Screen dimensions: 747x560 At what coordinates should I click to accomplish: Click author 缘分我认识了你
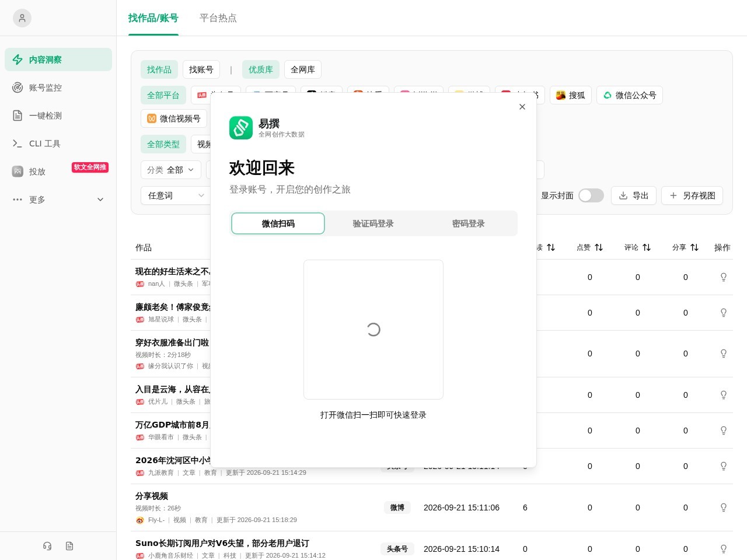click(x=170, y=366)
